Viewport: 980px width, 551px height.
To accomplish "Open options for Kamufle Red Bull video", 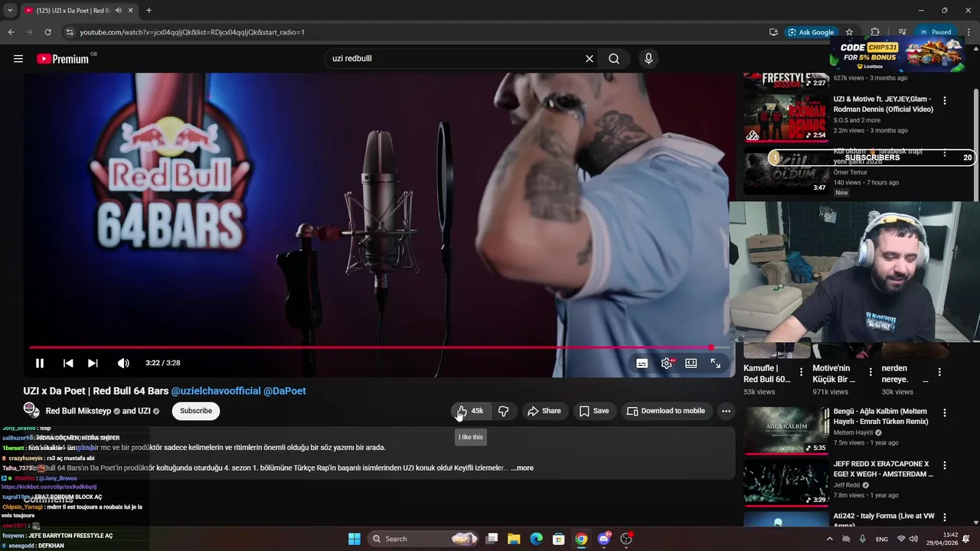I will tap(802, 373).
